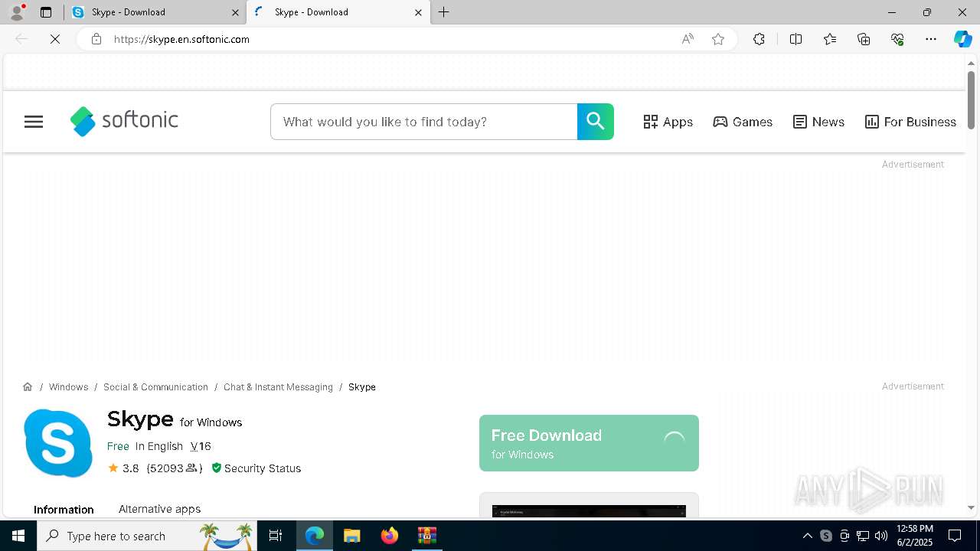Activate Read aloud in address bar
The image size is (980, 551).
click(x=688, y=39)
